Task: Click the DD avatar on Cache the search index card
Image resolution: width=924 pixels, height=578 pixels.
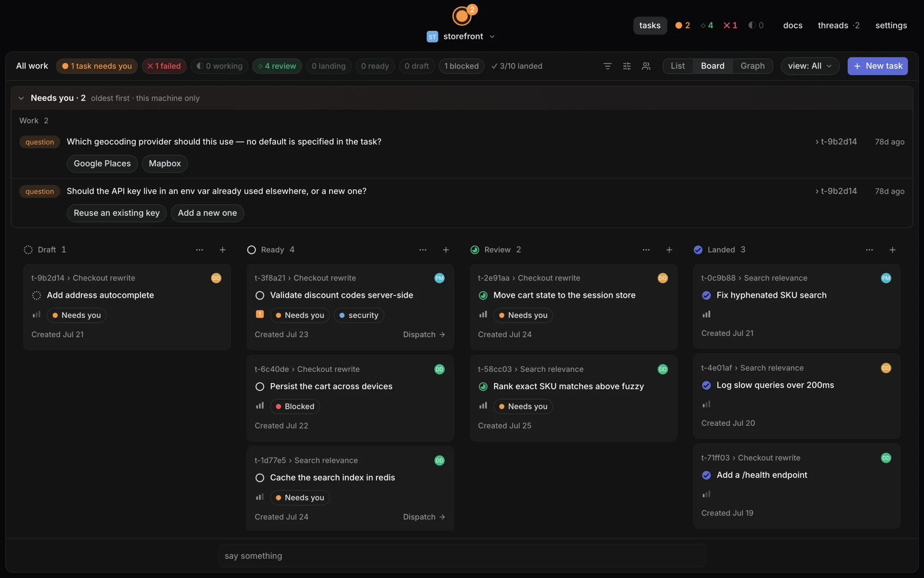Action: [x=439, y=460]
